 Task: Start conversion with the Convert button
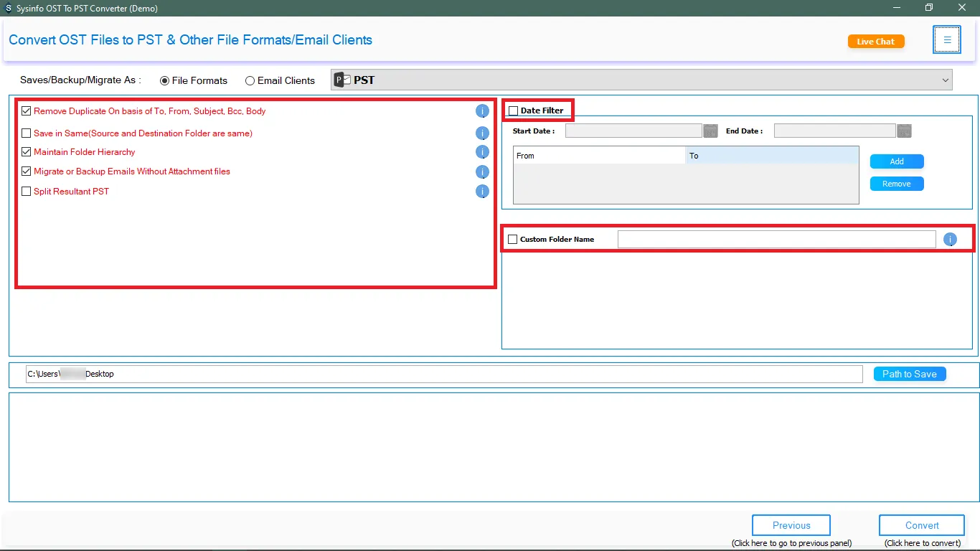(x=922, y=525)
